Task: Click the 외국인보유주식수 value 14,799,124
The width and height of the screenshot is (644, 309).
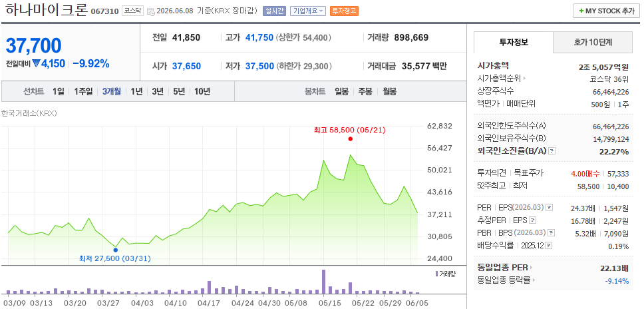Action: tap(611, 139)
